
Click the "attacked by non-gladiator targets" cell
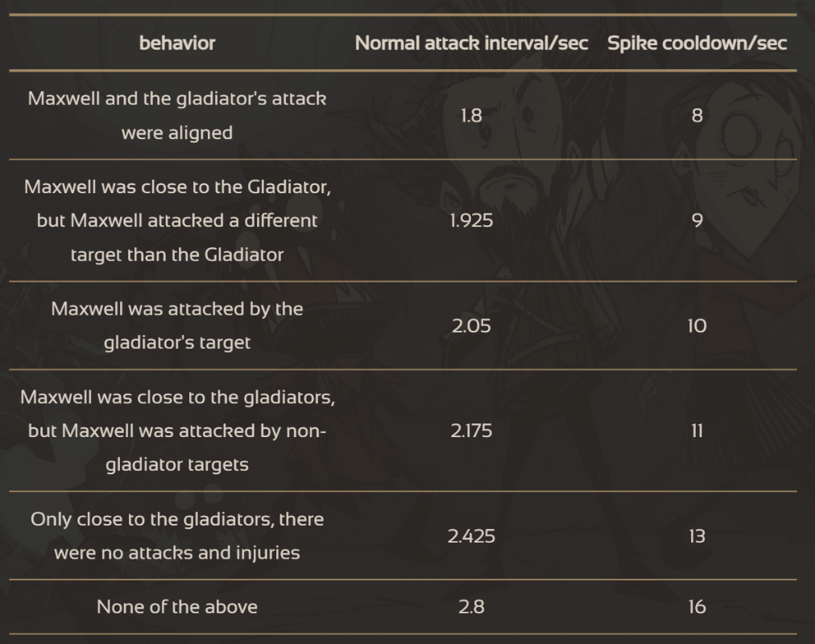177,431
